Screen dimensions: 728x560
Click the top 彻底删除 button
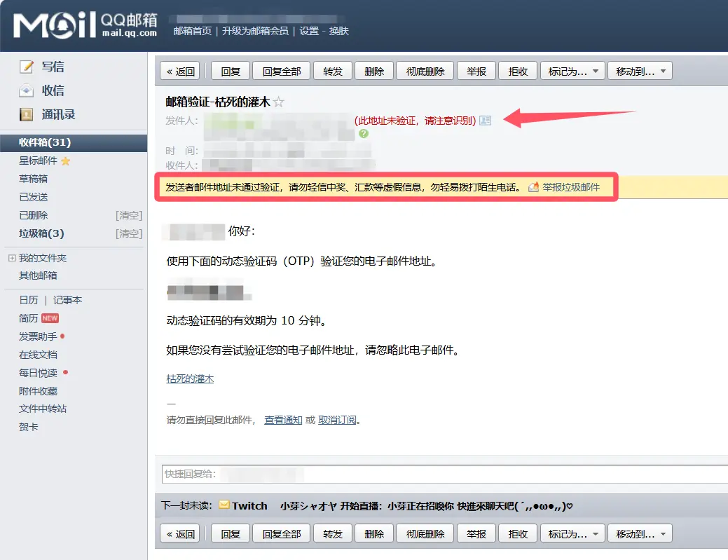(425, 71)
